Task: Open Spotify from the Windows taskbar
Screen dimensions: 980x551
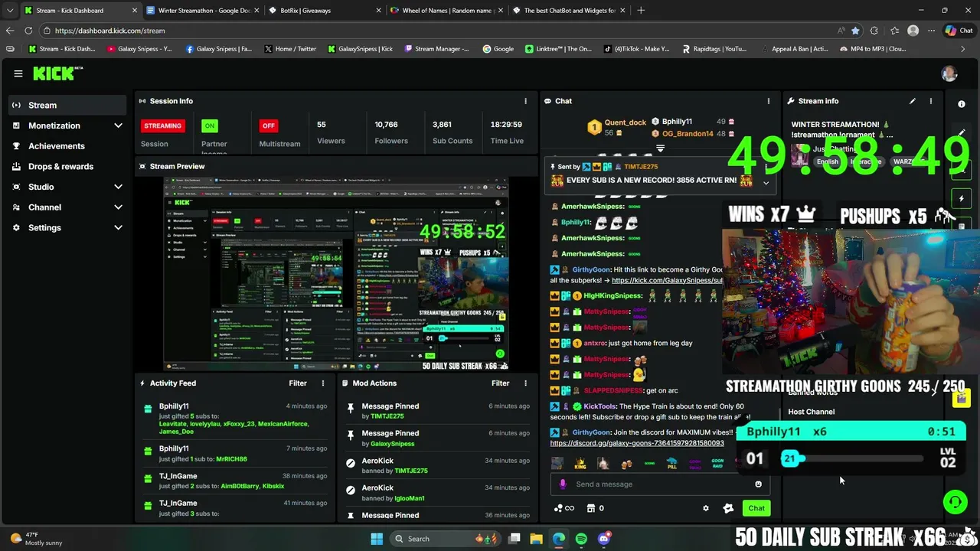Action: point(581,539)
